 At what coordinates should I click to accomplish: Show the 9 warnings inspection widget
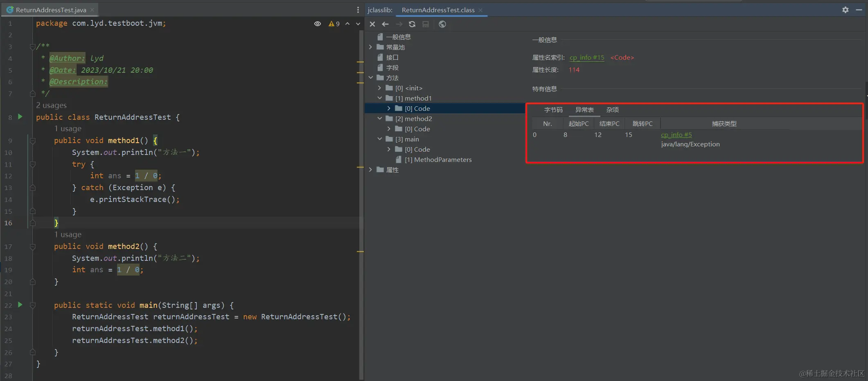pos(334,24)
